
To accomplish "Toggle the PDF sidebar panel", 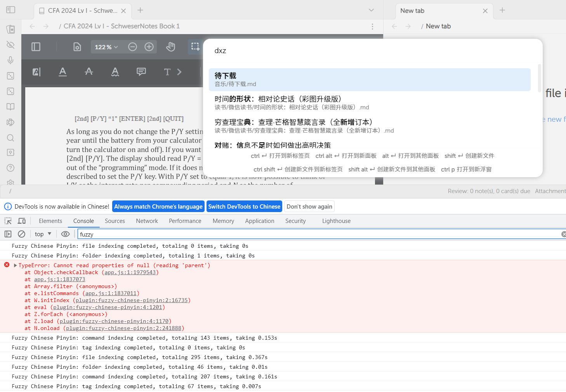I will tap(36, 47).
